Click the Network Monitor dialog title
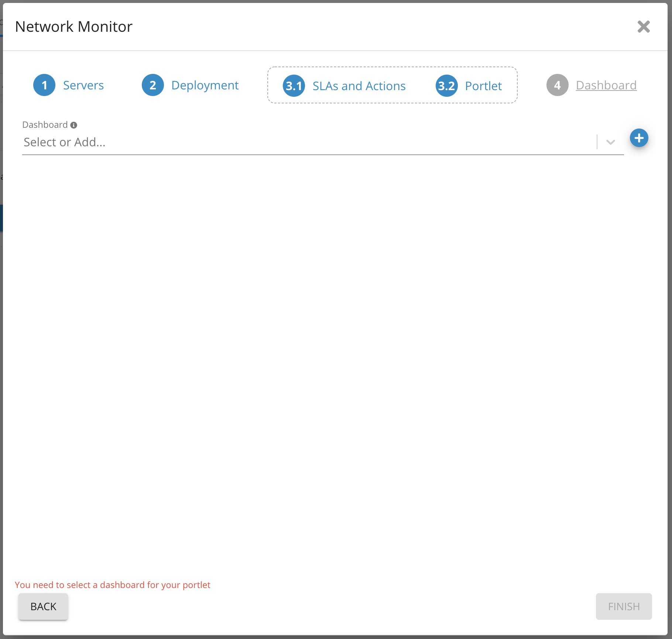Screen dimensions: 672x639 click(x=74, y=27)
